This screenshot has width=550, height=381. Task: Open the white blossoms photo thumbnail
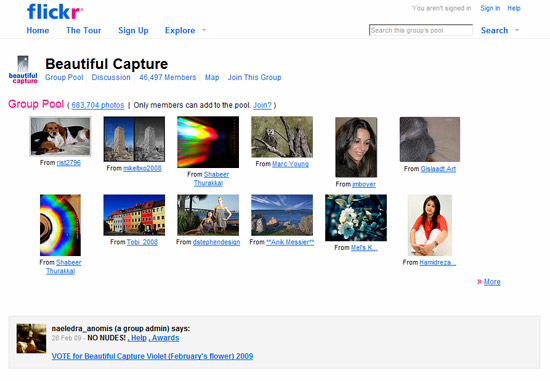click(356, 218)
